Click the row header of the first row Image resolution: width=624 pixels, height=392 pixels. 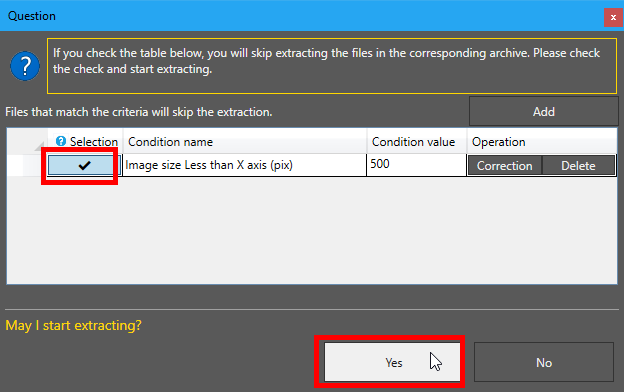[x=27, y=165]
